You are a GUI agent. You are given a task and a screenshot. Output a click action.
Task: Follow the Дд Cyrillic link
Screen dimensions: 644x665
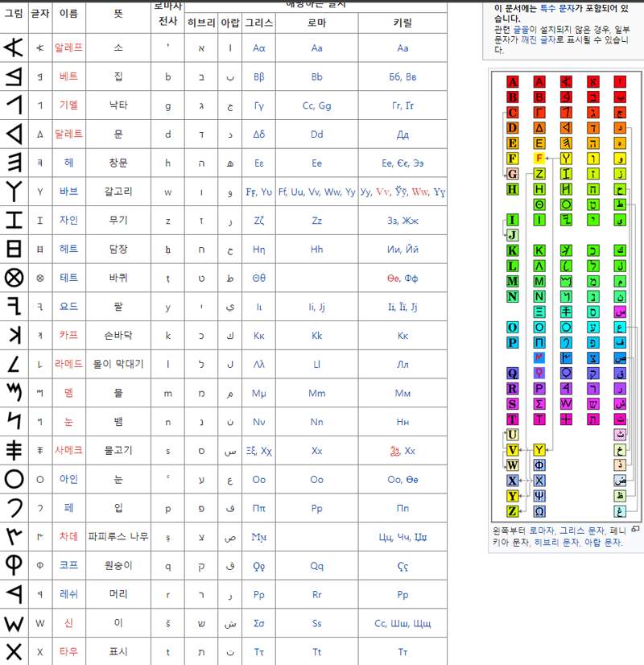tap(402, 135)
